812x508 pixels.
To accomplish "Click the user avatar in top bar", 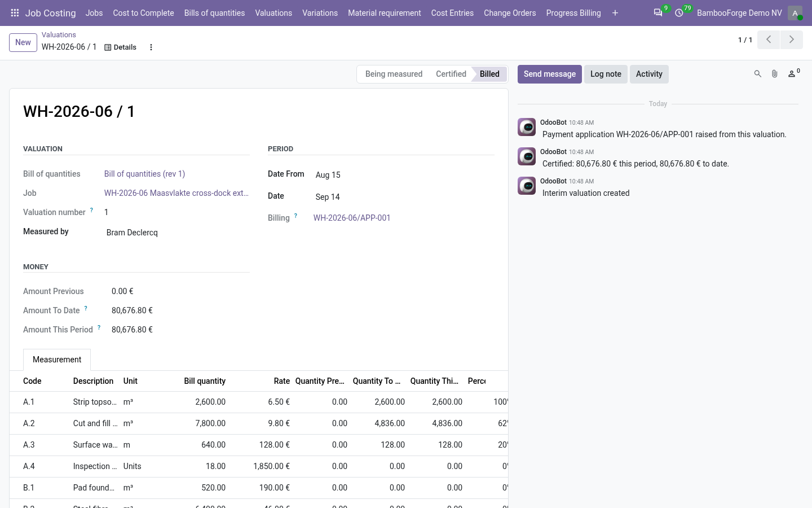I will (795, 13).
